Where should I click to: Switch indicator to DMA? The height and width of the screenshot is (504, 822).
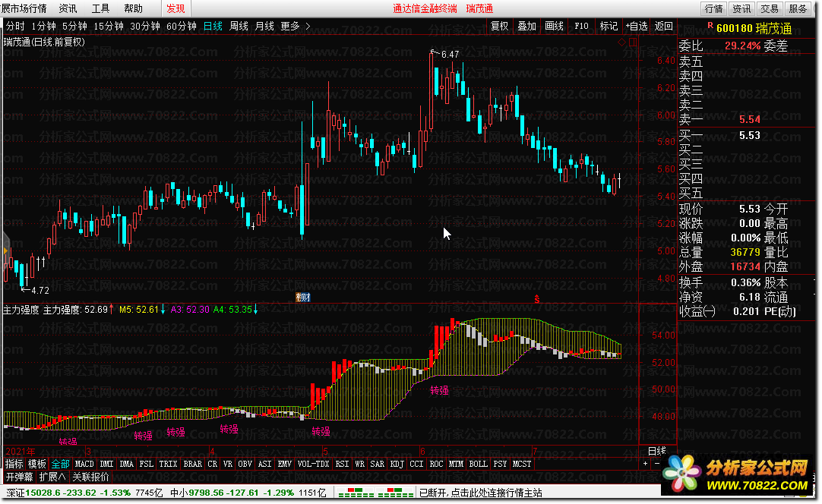tap(126, 464)
